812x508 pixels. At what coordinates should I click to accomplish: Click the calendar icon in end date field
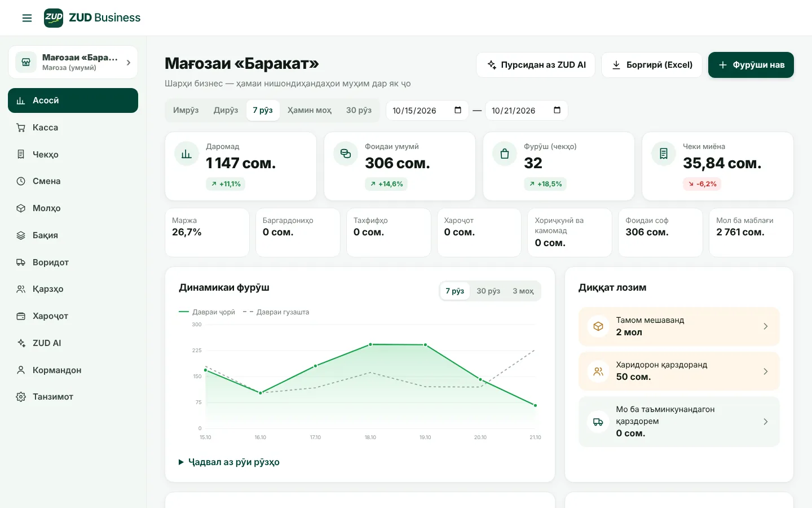[x=557, y=110]
